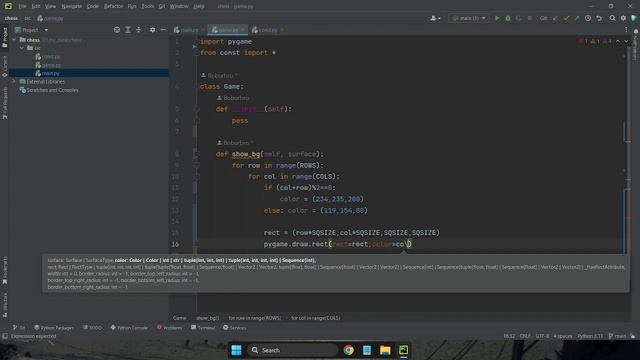Viewport: 640px width, 360px height.
Task: Click the show_bg() breadcrumb
Action: tap(207, 318)
